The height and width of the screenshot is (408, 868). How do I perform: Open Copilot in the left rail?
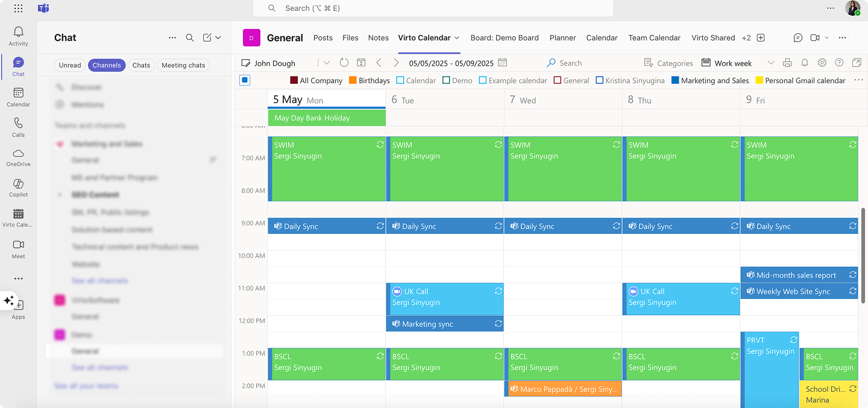click(18, 188)
